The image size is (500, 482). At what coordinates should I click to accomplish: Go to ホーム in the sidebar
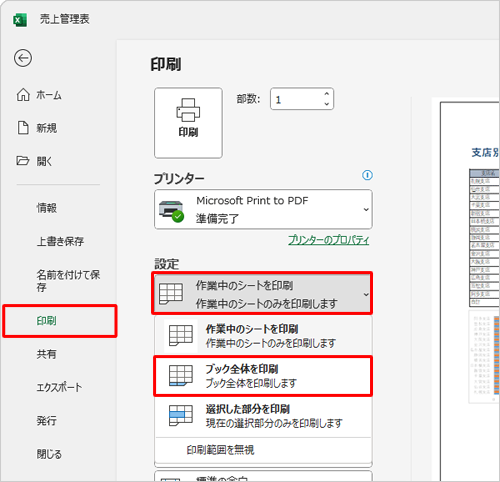[x=49, y=95]
